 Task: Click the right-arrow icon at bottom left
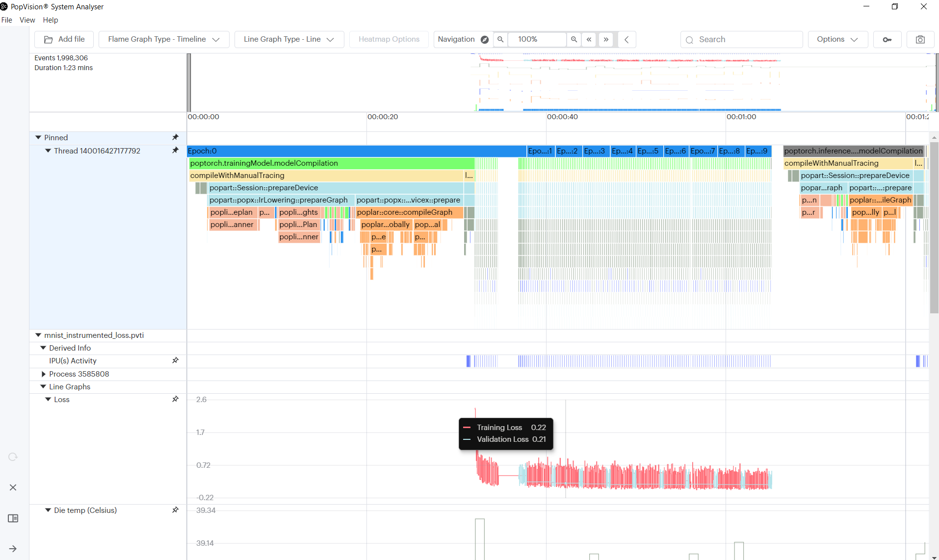point(13,548)
